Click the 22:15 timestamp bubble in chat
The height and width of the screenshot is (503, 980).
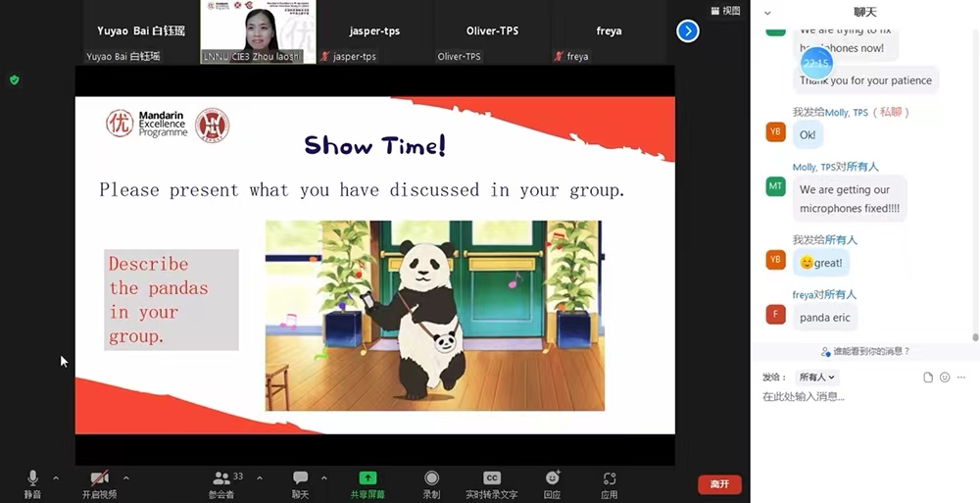pos(816,63)
